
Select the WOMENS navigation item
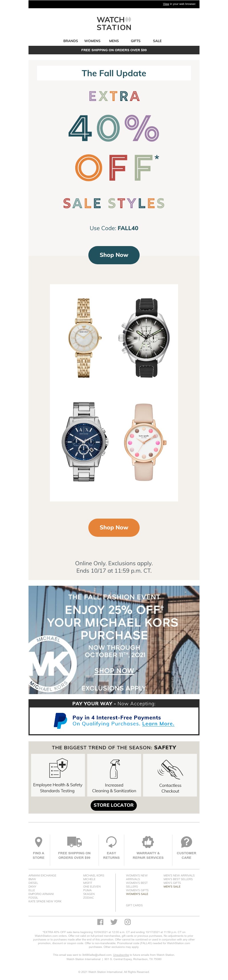tap(92, 41)
